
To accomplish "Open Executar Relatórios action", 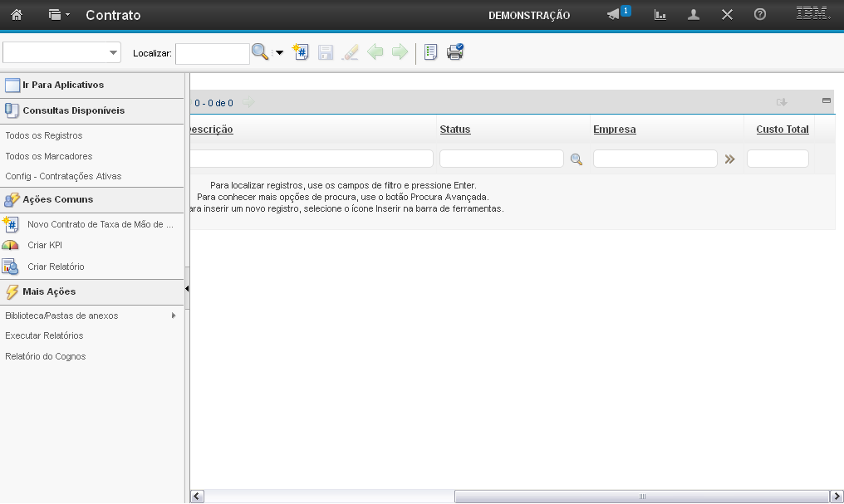I will [44, 335].
